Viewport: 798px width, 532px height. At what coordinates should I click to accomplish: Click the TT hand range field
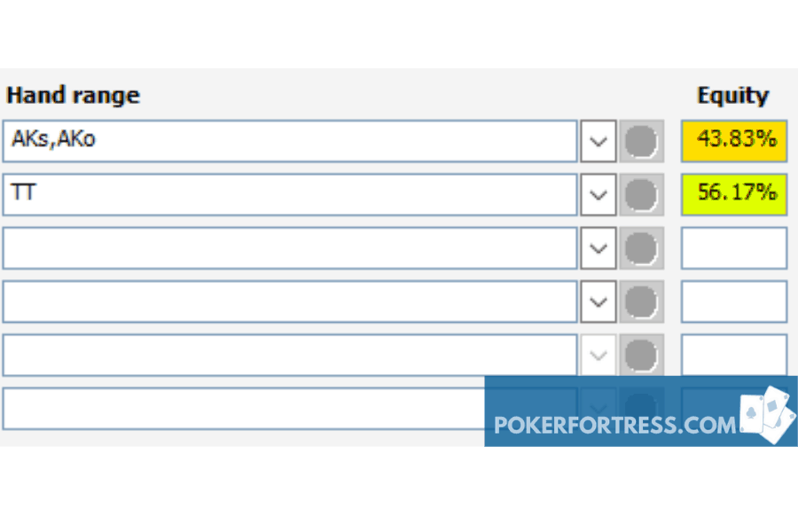coord(290,194)
